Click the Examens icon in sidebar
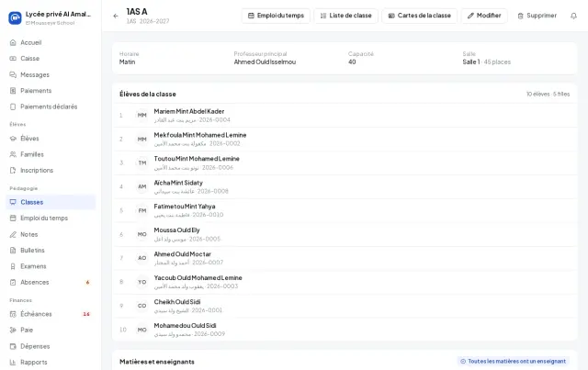Image resolution: width=588 pixels, height=370 pixels. [x=13, y=266]
